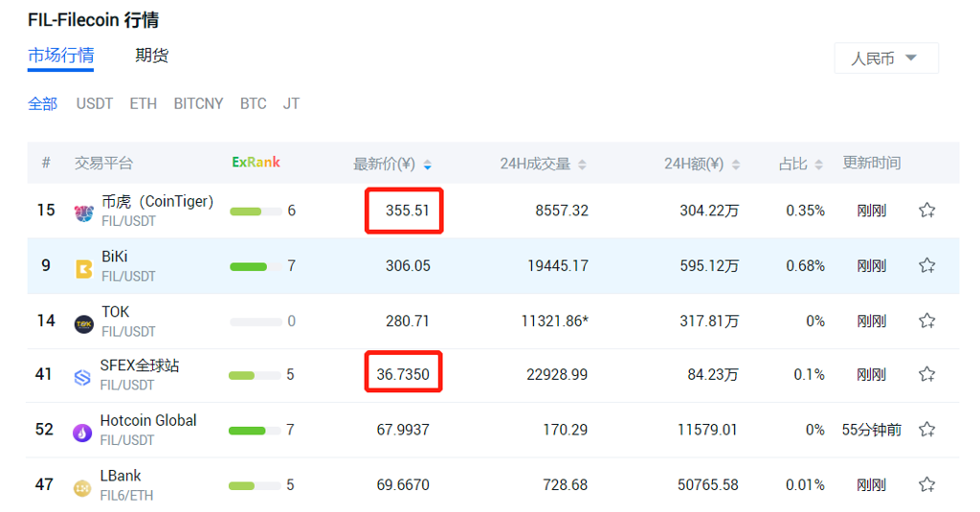This screenshot has width=980, height=512.
Task: Click the 55分钟前 update time
Action: (871, 430)
